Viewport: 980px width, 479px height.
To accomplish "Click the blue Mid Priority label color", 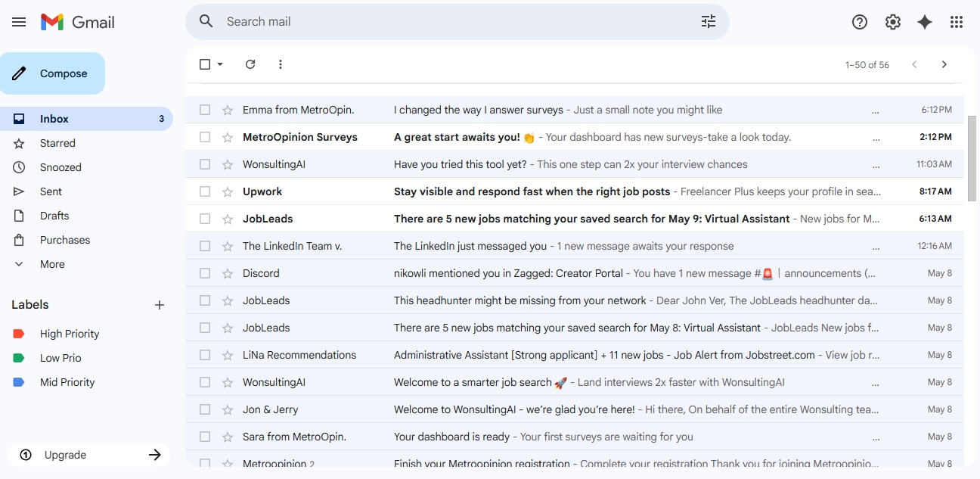I will [19, 382].
